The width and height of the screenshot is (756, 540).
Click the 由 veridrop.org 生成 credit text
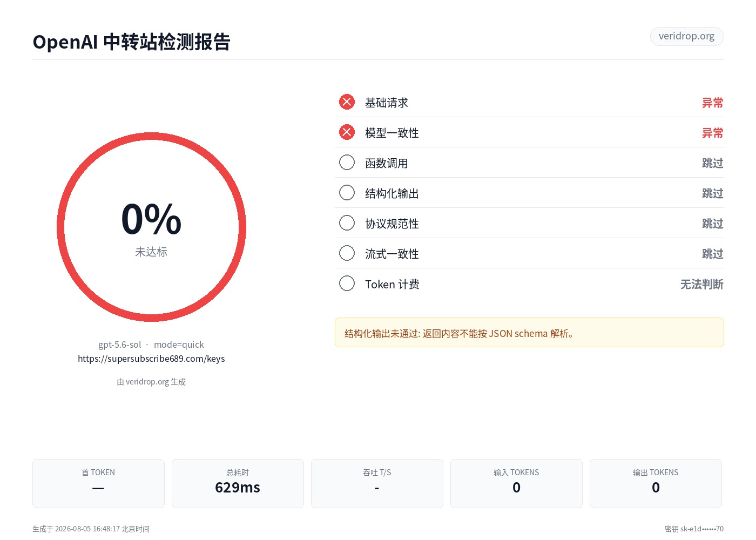151,382
